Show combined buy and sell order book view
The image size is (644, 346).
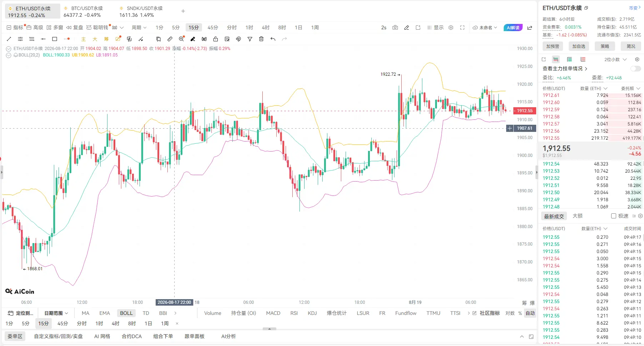pos(556,59)
